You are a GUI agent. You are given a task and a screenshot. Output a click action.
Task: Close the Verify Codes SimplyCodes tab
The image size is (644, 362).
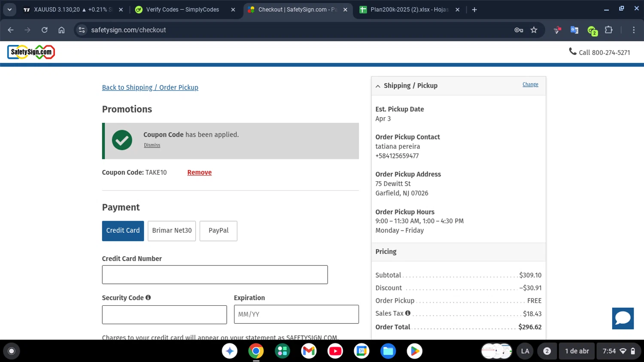[x=233, y=9]
